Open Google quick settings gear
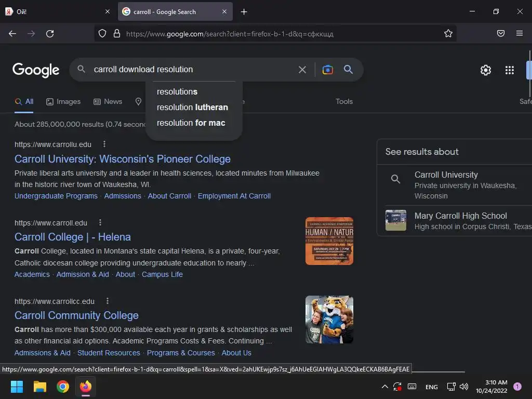This screenshot has height=399, width=532. [x=486, y=70]
